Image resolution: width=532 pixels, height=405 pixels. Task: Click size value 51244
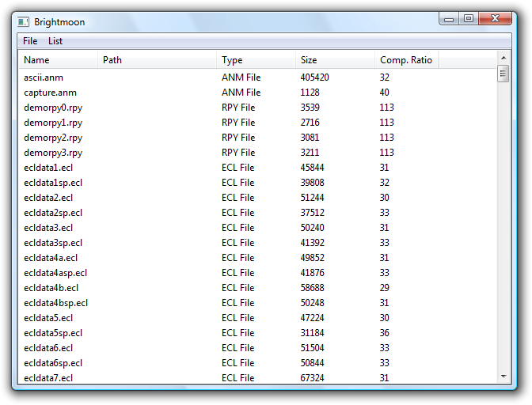[312, 198]
